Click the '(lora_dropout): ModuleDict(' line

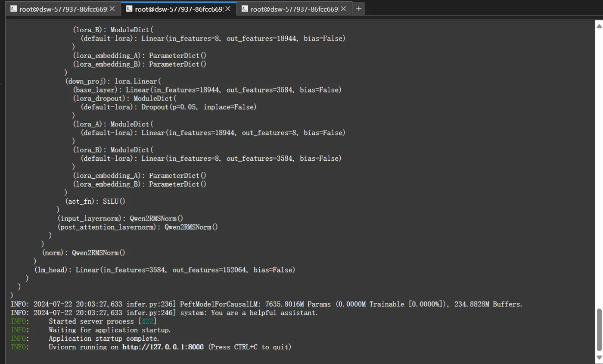coord(124,99)
